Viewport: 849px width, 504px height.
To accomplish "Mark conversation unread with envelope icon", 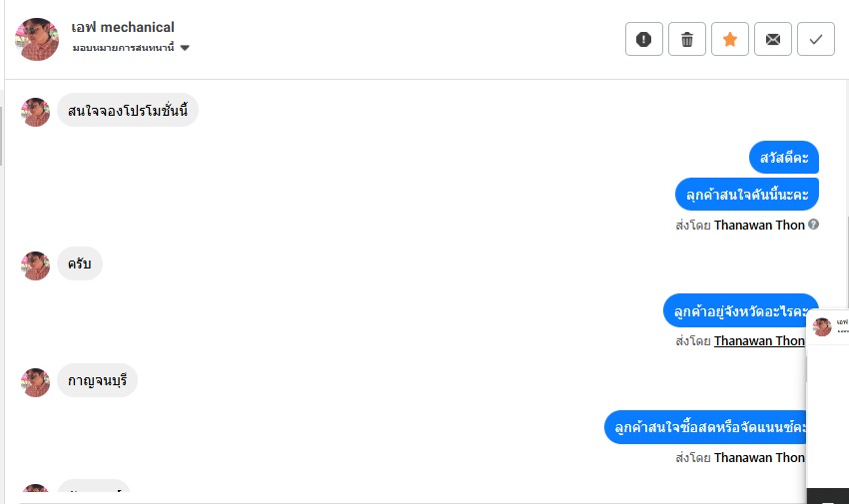I will pyautogui.click(x=773, y=39).
